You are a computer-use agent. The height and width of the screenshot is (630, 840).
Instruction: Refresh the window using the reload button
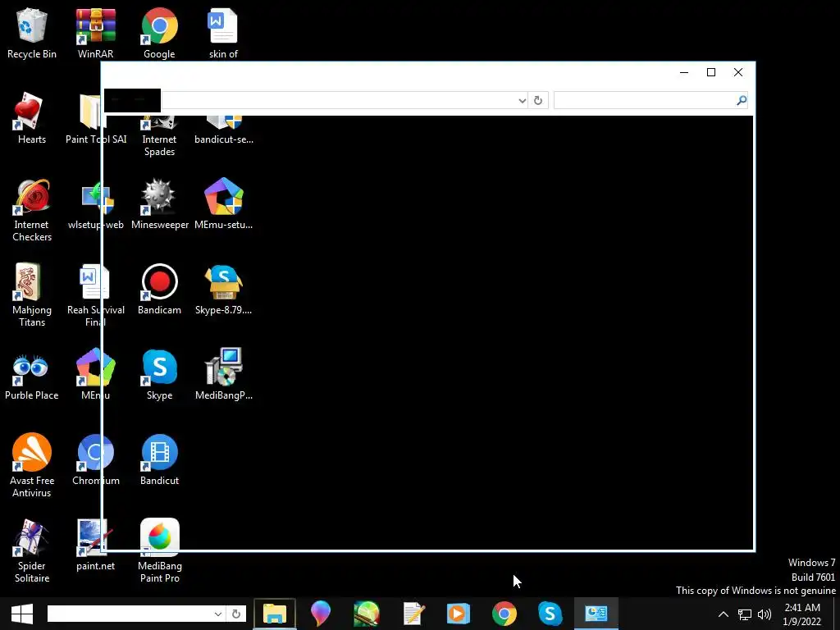tap(538, 101)
